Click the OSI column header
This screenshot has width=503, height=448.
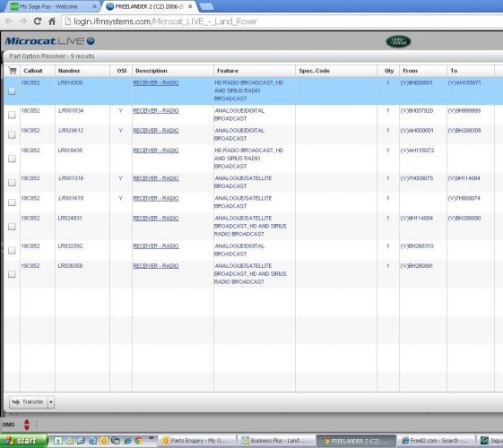pyautogui.click(x=122, y=71)
